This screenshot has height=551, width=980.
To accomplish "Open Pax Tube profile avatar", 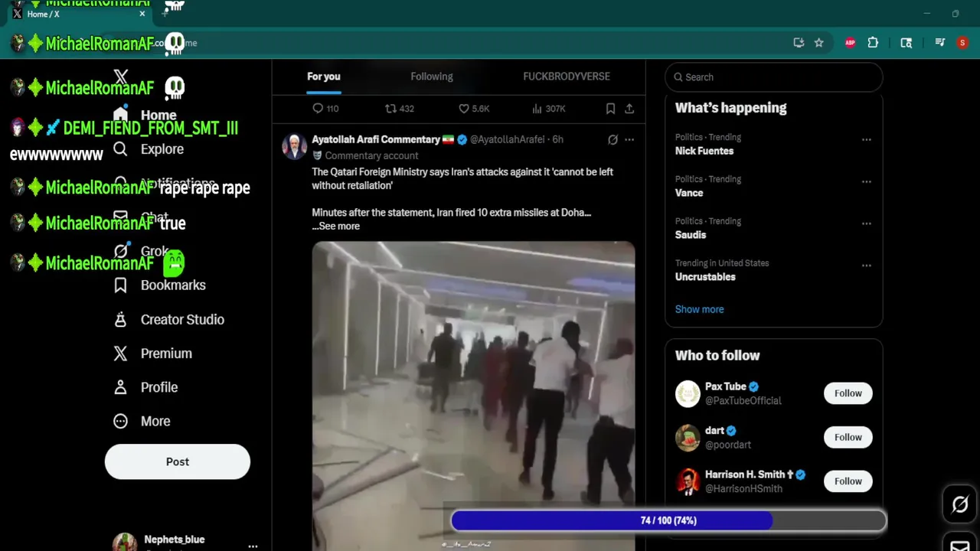I will pos(688,393).
